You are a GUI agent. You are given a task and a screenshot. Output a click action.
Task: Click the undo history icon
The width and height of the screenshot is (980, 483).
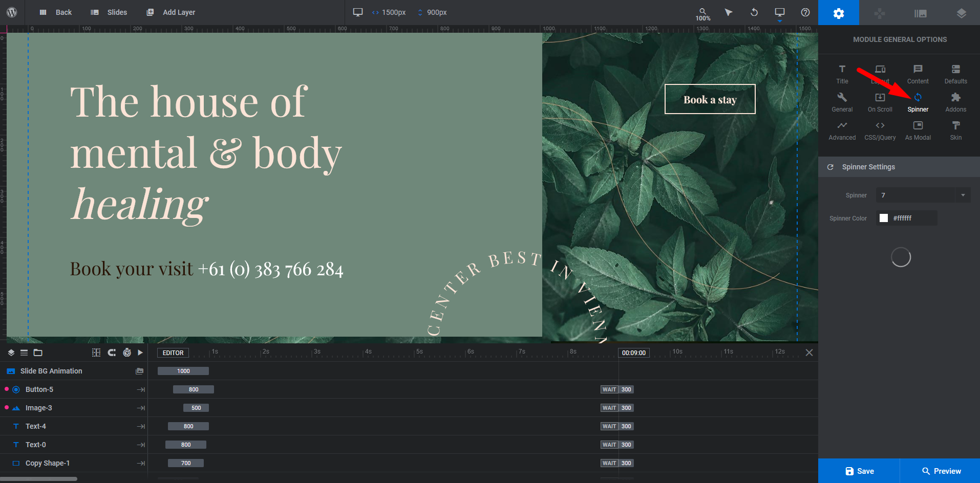click(x=754, y=12)
